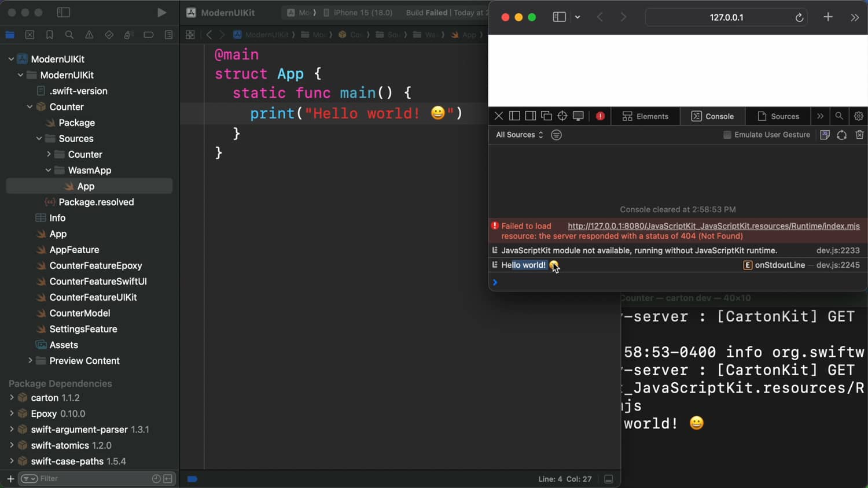
Task: Dock Web Inspector to the left side
Action: click(x=514, y=116)
